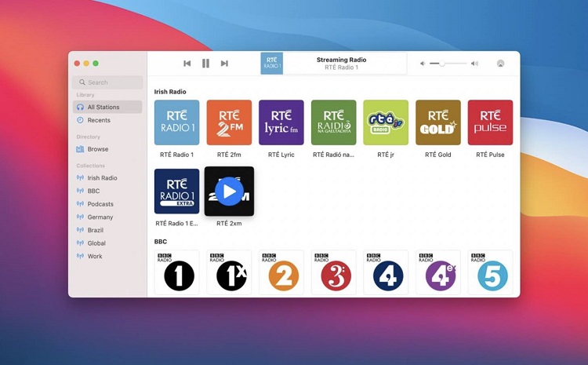This screenshot has height=365, width=588.
Task: Open the AirPlay output icon
Action: coord(500,64)
